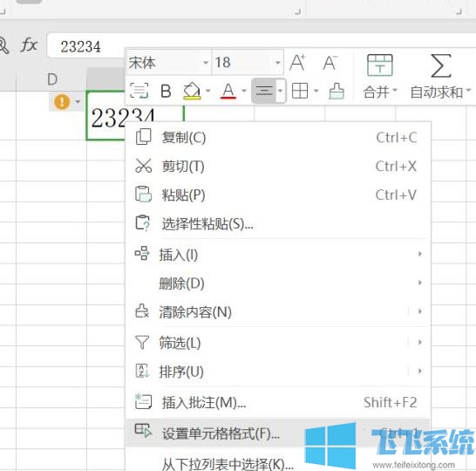This screenshot has width=476, height=471.
Task: Click the center alignment icon
Action: click(264, 91)
